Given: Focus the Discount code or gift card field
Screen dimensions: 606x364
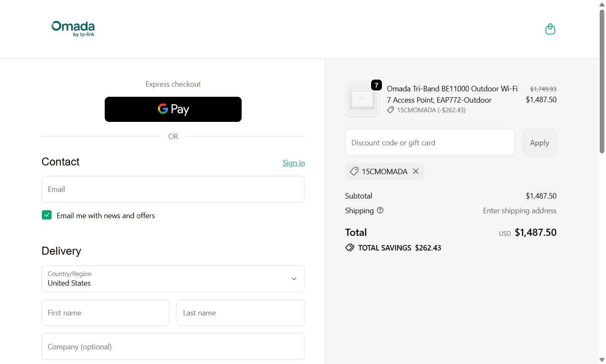Looking at the screenshot, I should (430, 142).
